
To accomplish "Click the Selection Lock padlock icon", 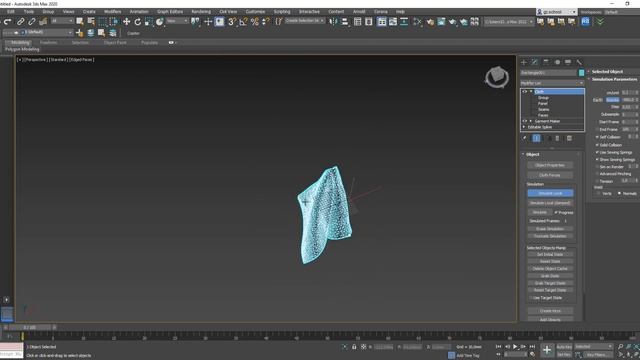I will (x=354, y=347).
